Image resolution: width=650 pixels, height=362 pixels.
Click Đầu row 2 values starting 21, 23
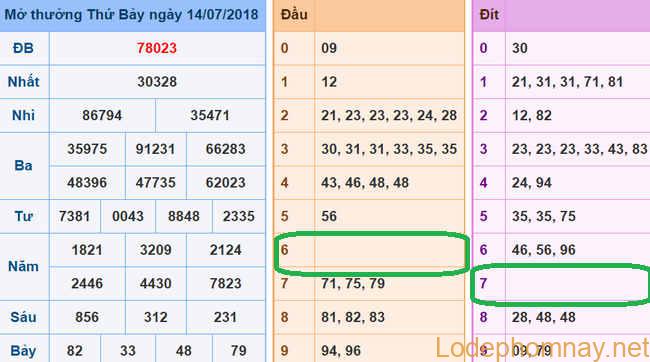[389, 115]
